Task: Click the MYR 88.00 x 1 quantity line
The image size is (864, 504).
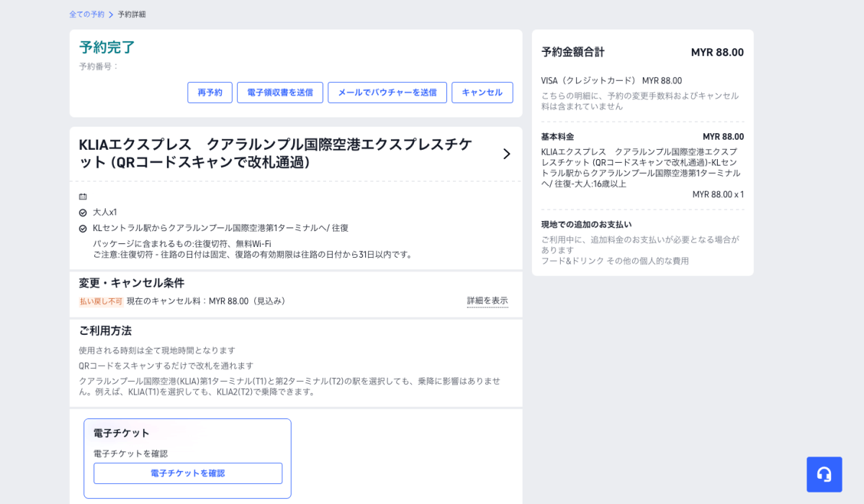Action: click(x=718, y=194)
